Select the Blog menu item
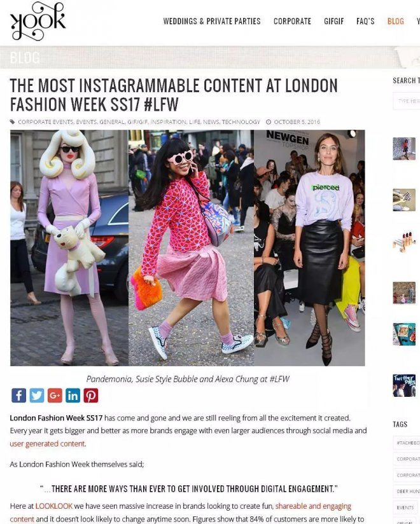 pyautogui.click(x=396, y=22)
